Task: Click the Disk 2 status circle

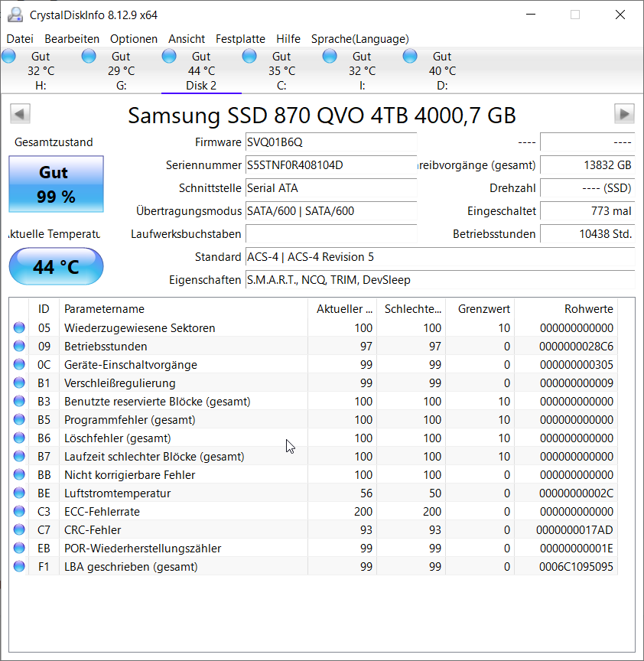Action: tap(169, 55)
